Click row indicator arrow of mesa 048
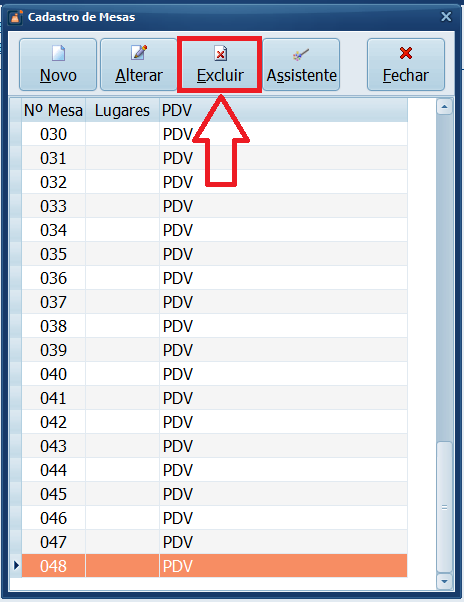 point(16,566)
